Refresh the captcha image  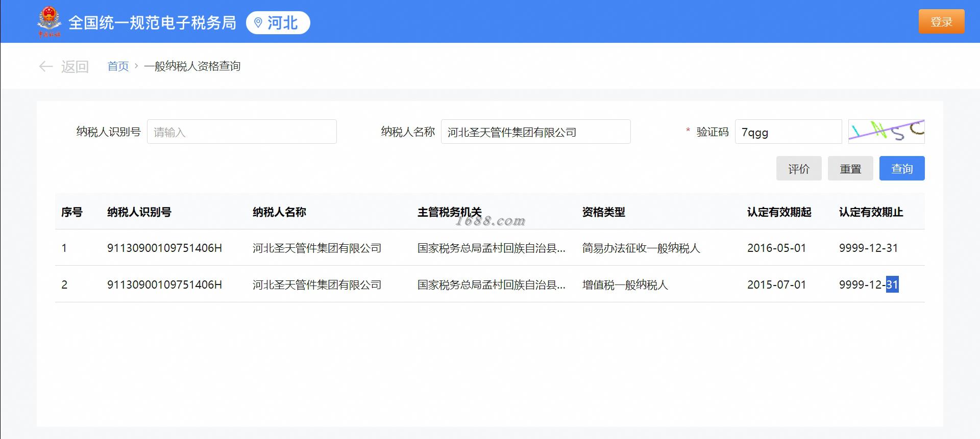tap(887, 132)
